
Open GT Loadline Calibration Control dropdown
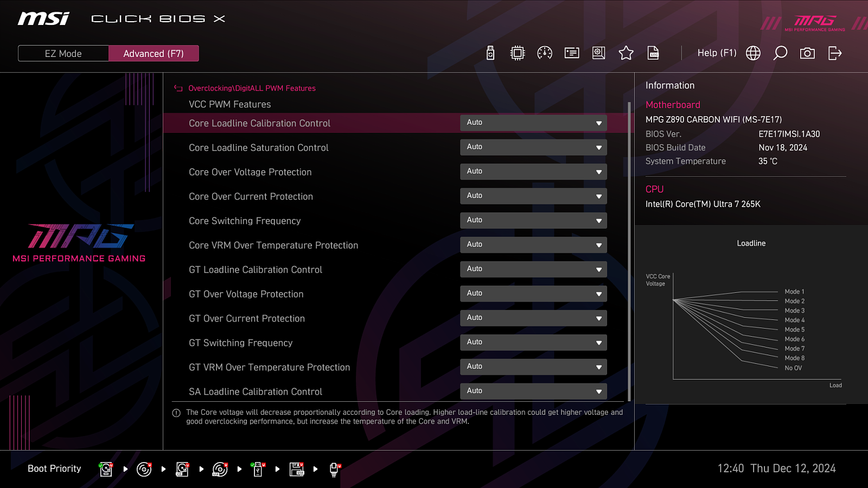pos(533,269)
